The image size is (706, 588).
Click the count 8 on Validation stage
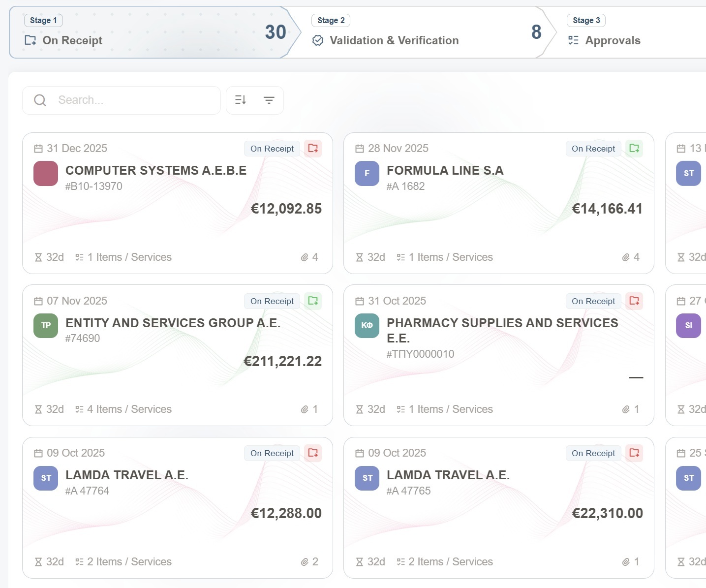[536, 32]
